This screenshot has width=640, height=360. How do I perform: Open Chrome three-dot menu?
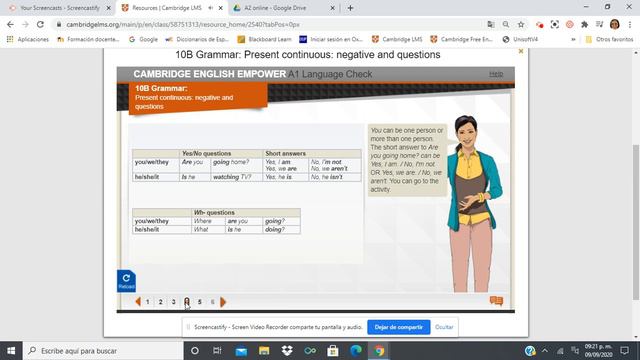tap(630, 24)
